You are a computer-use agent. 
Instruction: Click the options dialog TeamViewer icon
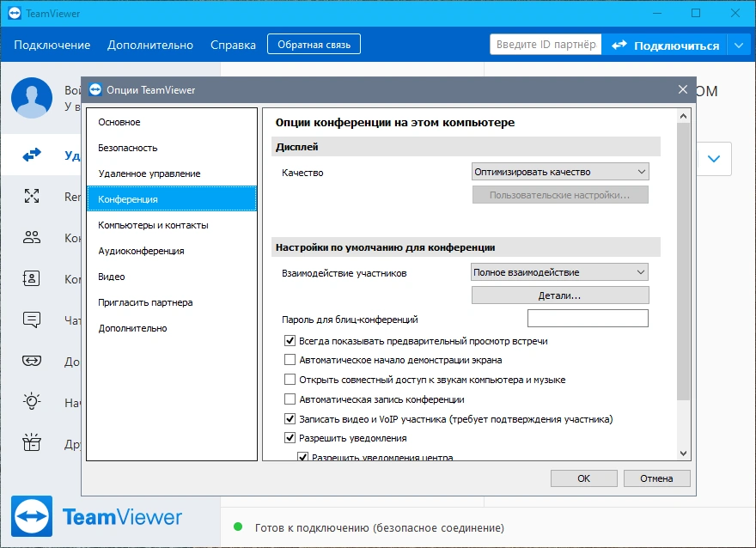tap(95, 89)
